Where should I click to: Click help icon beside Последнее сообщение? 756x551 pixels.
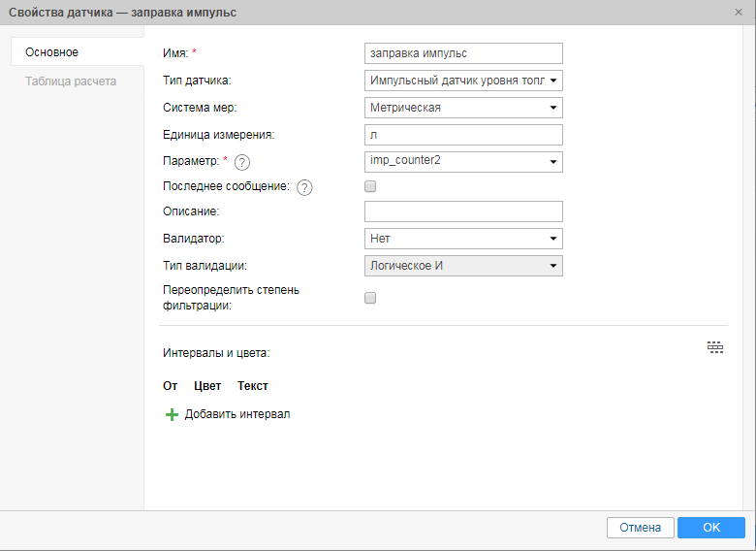304,188
